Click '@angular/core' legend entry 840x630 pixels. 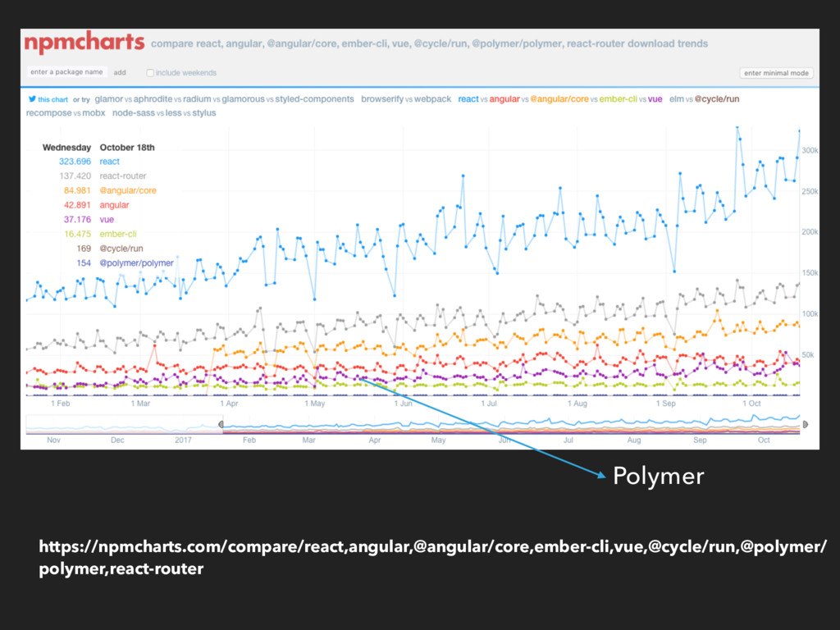pos(128,190)
